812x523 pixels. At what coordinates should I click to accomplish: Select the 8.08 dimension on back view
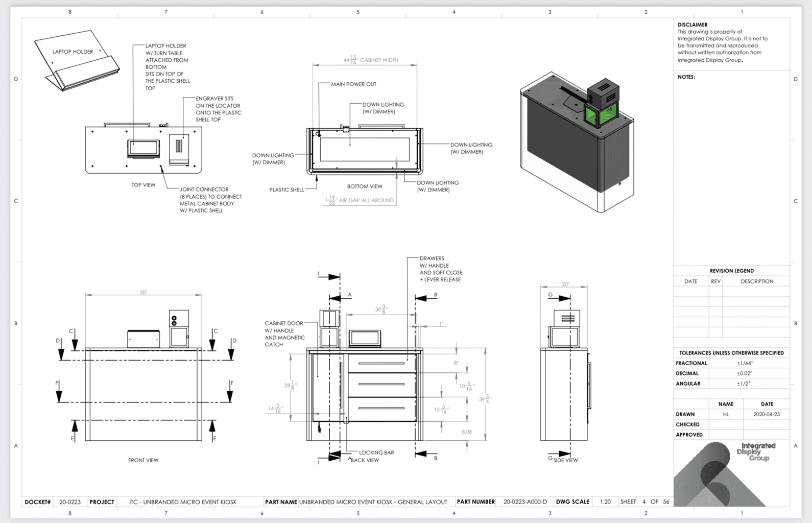pos(467,432)
